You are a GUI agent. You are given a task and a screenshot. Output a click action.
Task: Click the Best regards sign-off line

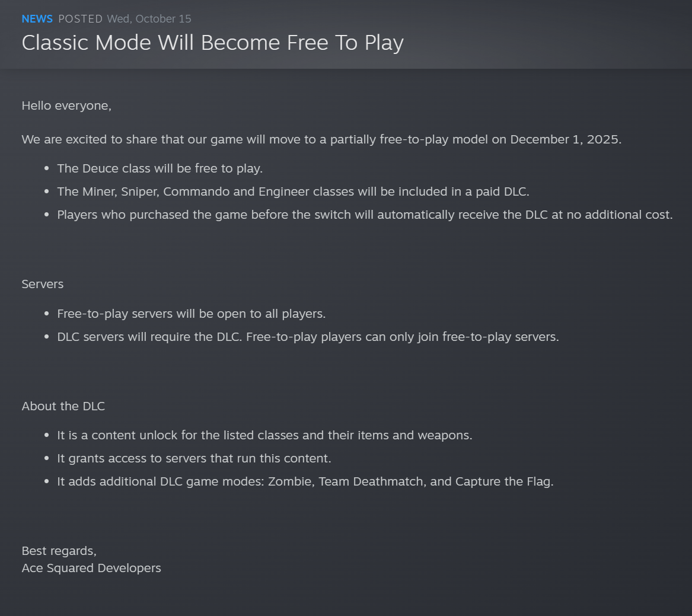tap(59, 551)
